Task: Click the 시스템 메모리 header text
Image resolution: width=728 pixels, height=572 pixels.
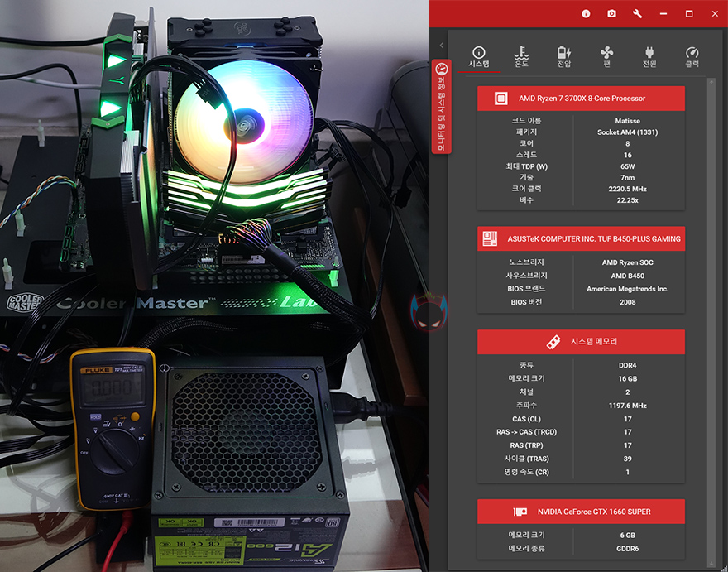Action: point(594,342)
